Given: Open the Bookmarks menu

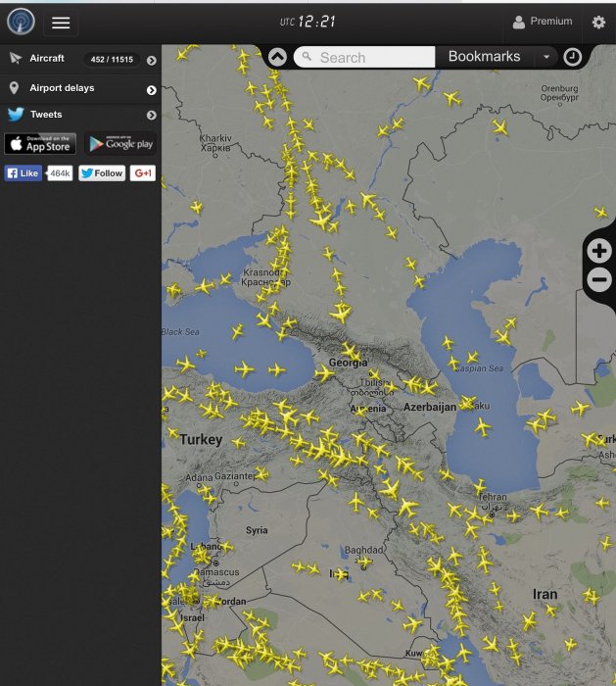Looking at the screenshot, I should tap(484, 57).
